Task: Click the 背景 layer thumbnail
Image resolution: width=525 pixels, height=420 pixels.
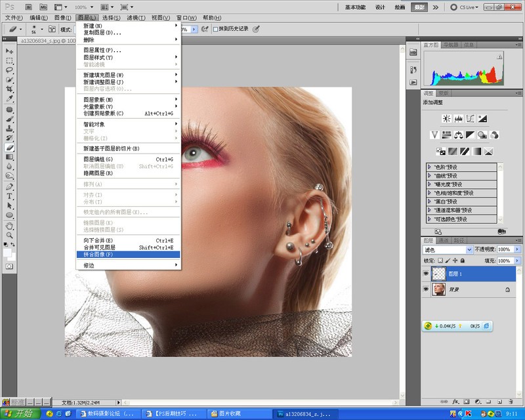Action: point(438,289)
